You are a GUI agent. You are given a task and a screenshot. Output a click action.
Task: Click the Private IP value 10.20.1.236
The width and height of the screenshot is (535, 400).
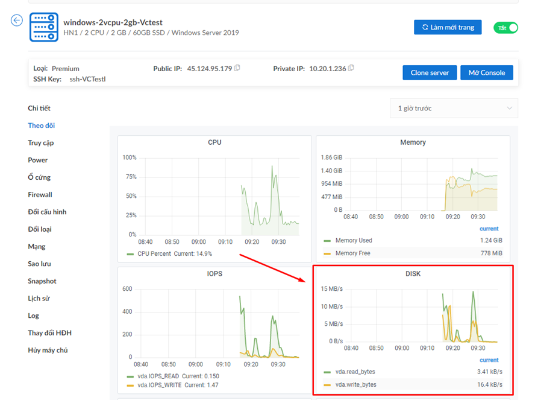tap(328, 68)
